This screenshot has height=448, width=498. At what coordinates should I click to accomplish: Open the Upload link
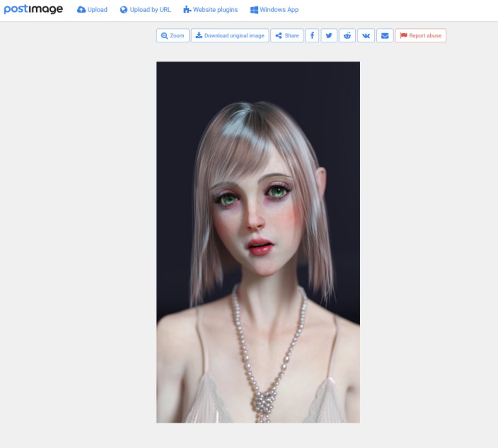tap(92, 10)
